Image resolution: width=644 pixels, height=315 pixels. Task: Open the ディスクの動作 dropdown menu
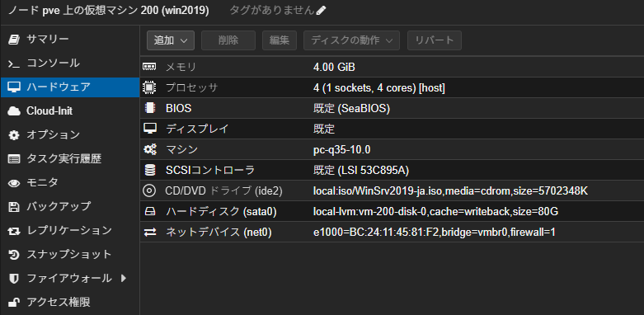[x=351, y=40]
